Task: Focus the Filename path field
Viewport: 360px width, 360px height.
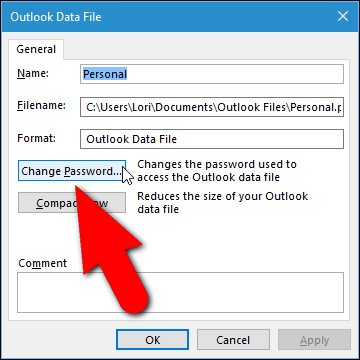Action: point(212,107)
